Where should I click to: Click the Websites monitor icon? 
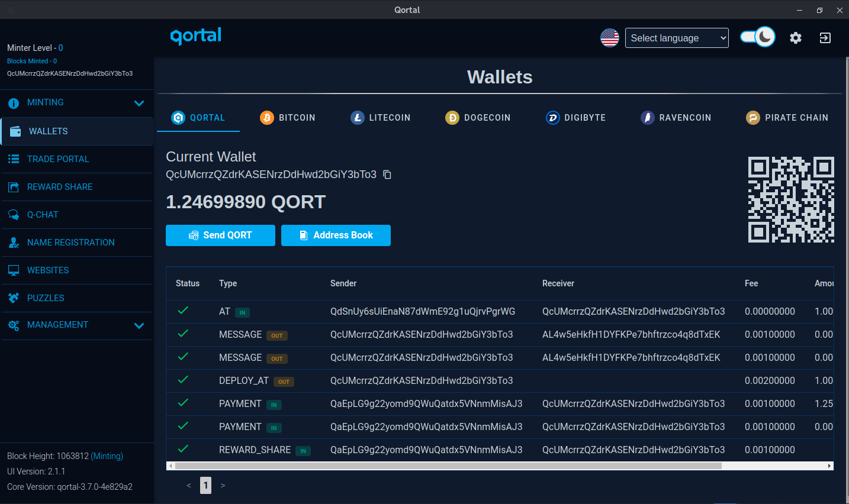14,270
